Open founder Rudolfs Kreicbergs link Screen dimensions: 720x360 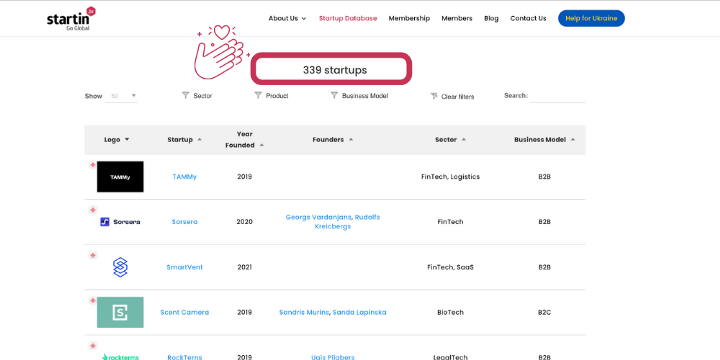347,222
